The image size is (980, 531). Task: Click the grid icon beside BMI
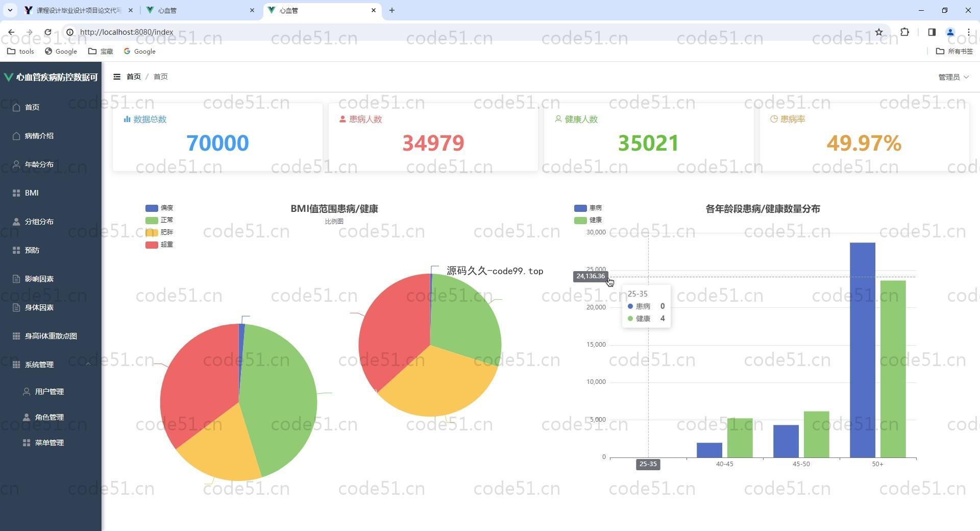(x=16, y=193)
